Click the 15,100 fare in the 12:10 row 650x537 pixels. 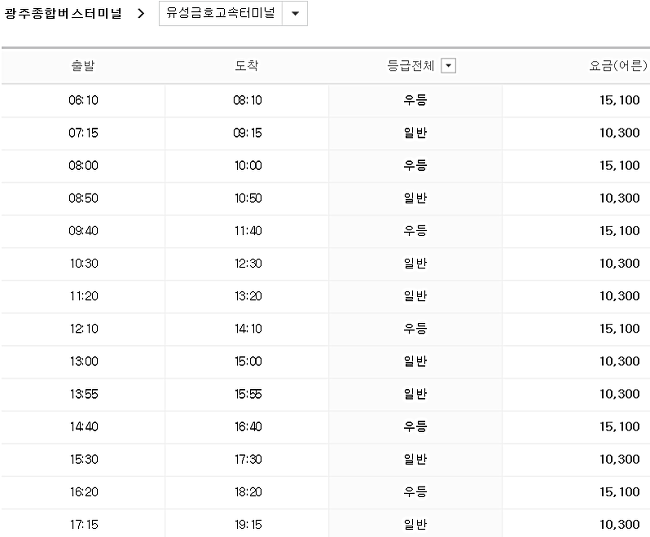(619, 328)
